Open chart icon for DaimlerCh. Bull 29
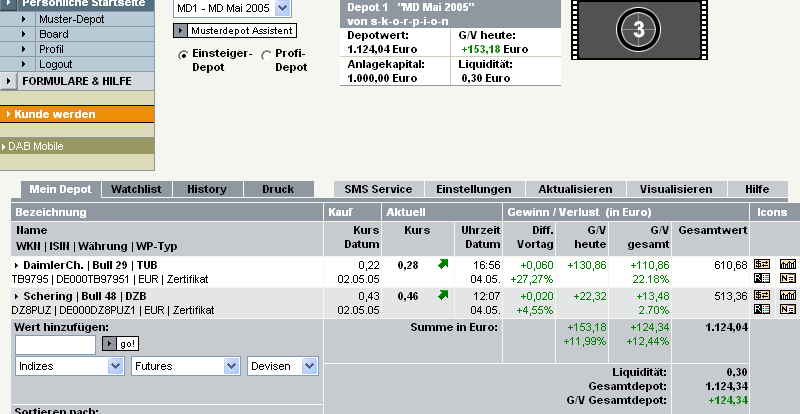This screenshot has height=414, width=800. [x=788, y=264]
